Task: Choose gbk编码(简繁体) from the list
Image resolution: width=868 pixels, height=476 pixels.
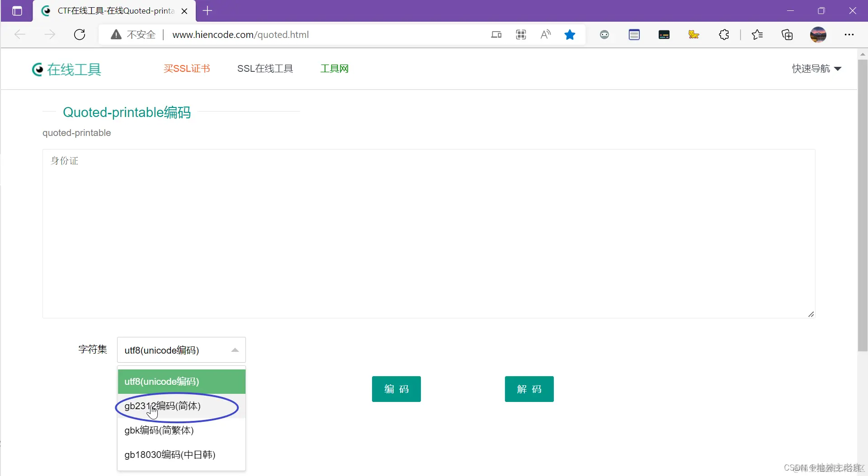Action: 181,430
